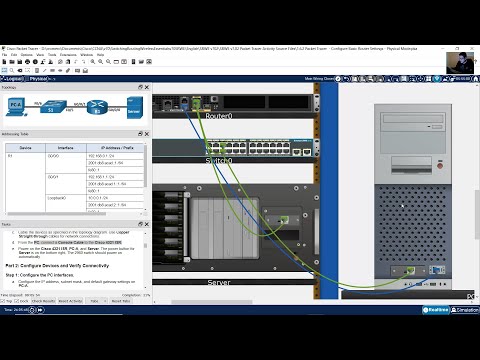Toggle the Top checkbox
Screen dimensions: 480x360
tap(3, 301)
